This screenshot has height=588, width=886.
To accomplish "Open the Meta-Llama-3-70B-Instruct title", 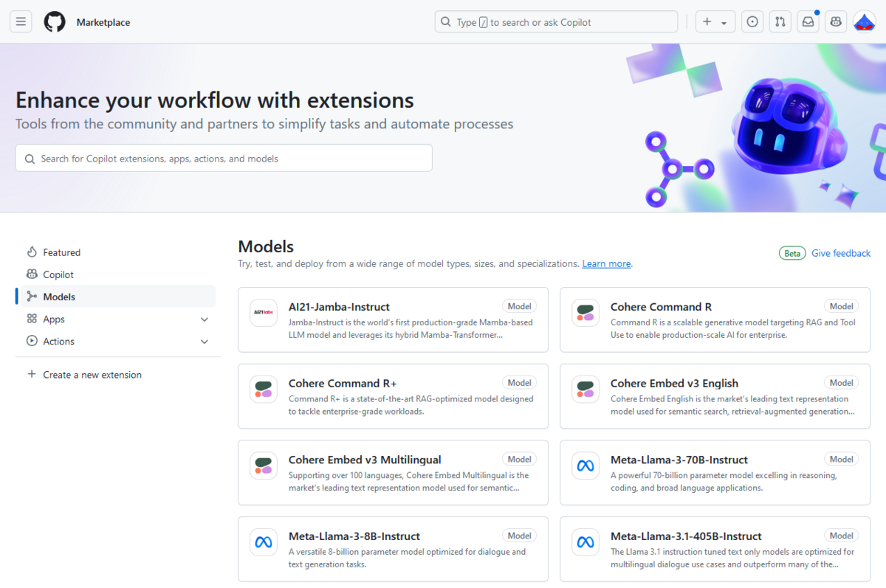I will (679, 460).
